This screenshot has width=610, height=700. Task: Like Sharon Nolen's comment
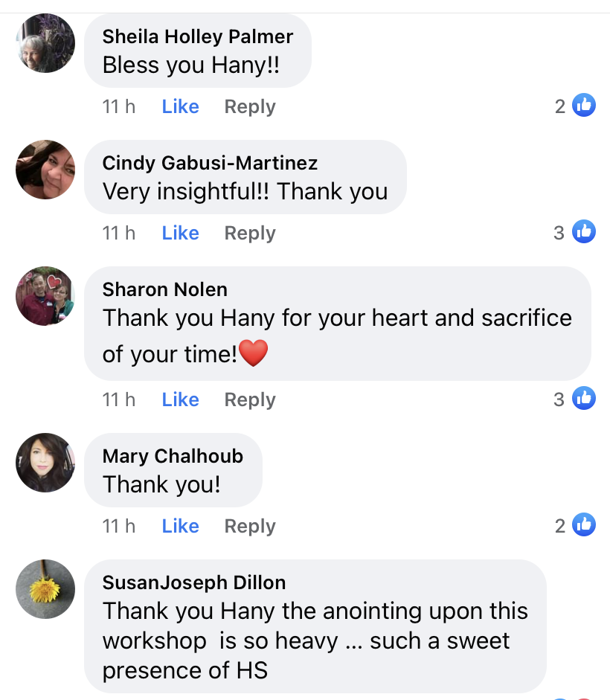pos(181,399)
